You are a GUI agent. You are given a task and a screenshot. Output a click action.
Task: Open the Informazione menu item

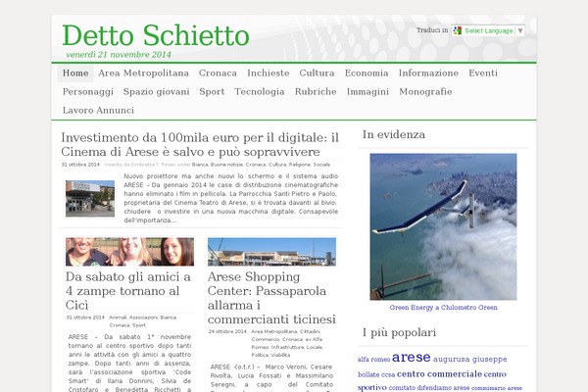tap(428, 73)
